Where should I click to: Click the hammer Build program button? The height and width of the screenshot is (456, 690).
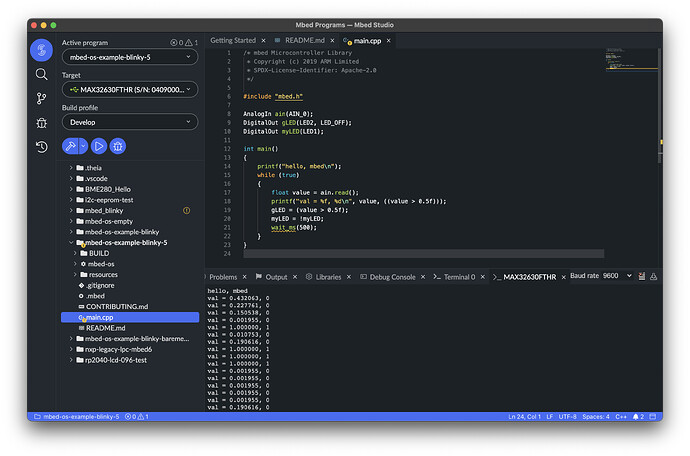69,146
